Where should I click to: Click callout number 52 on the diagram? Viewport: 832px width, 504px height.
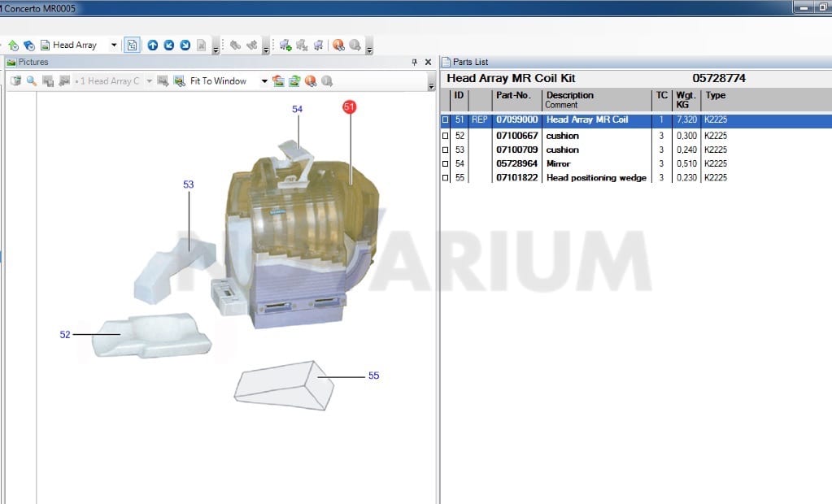[65, 335]
